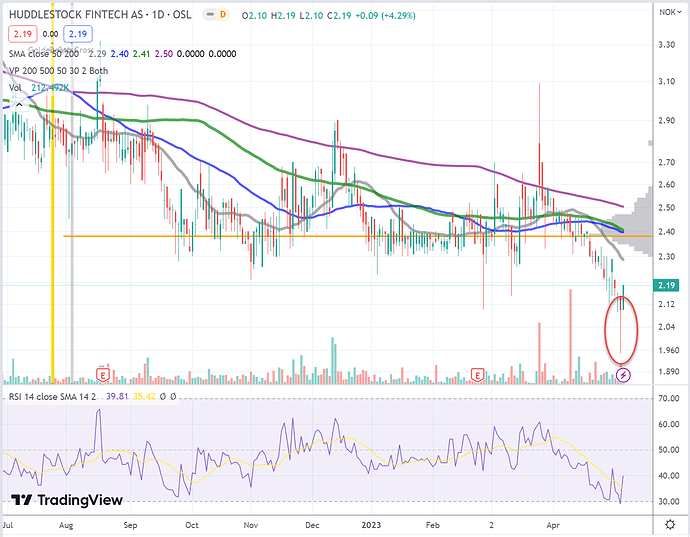
Task: Click the 2.90 price axis label
Action: pyautogui.click(x=667, y=120)
